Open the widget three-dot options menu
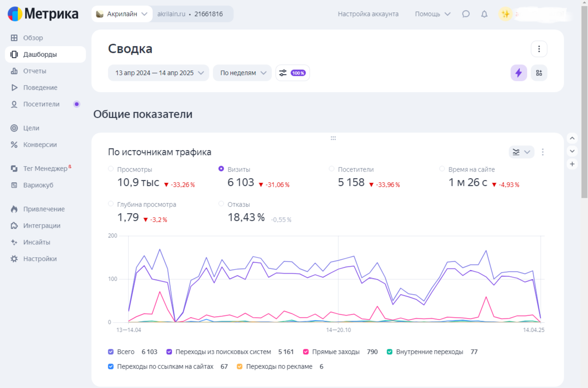This screenshot has height=388, width=588. tap(543, 152)
